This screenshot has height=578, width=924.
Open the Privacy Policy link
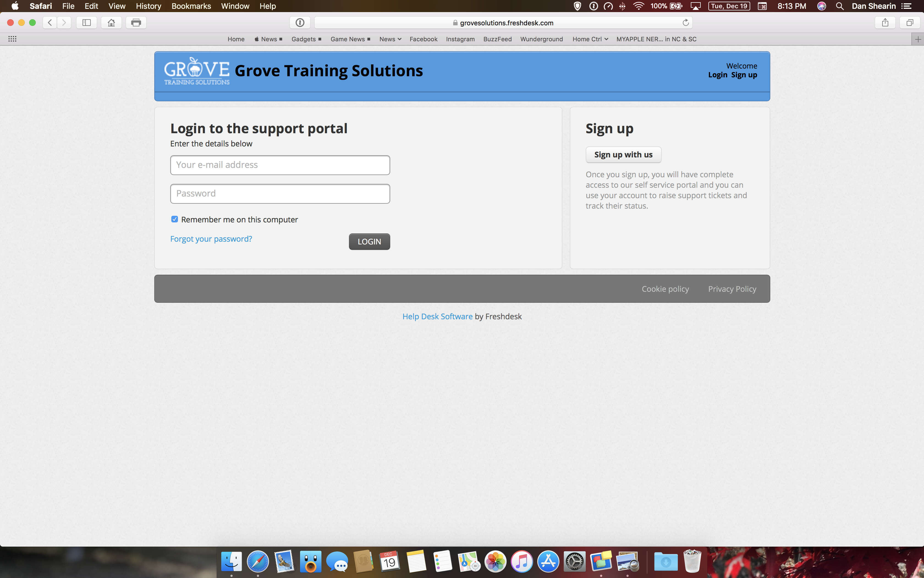click(x=732, y=289)
